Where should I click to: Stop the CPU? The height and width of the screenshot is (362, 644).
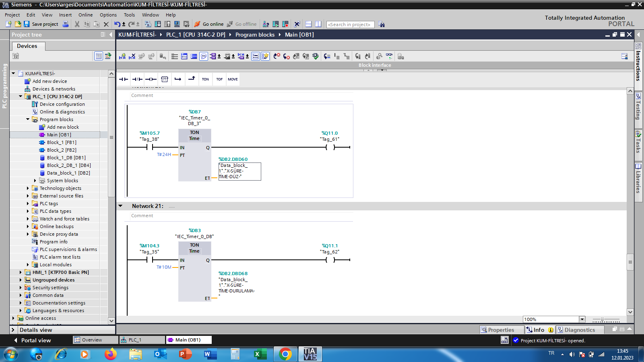285,24
